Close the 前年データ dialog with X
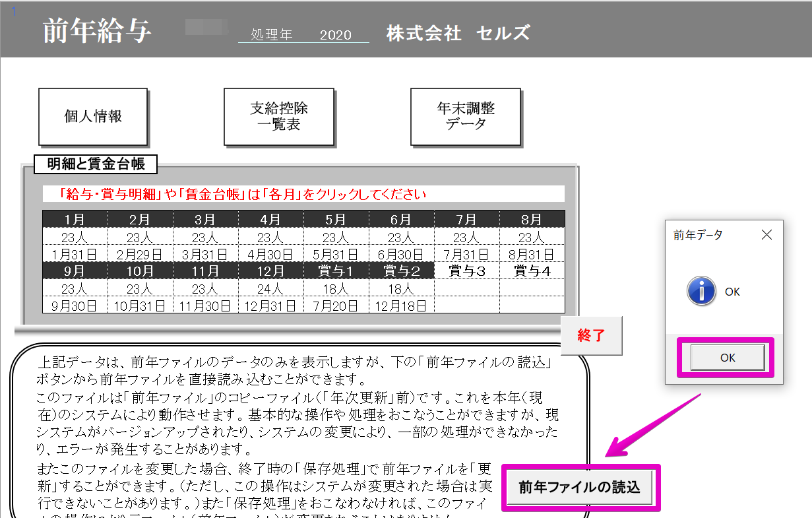 coord(766,235)
